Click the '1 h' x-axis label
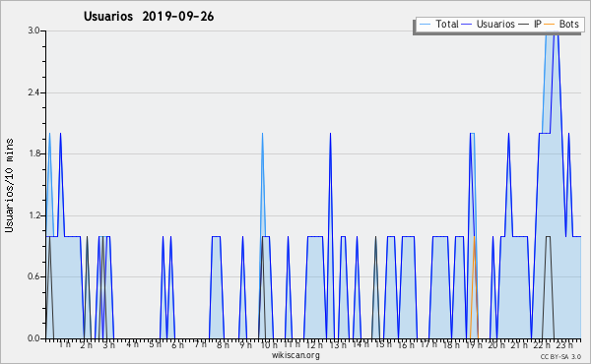Screen dimensions: 591x364 click(x=64, y=344)
